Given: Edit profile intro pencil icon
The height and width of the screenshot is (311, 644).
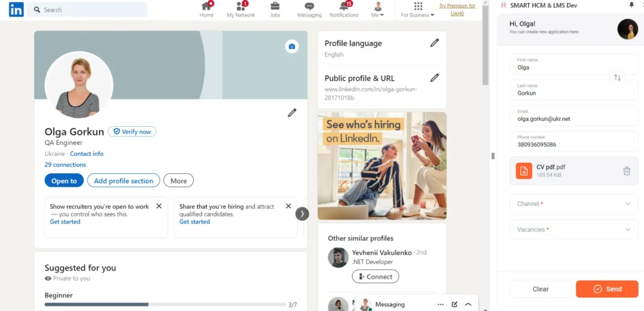Looking at the screenshot, I should click(292, 113).
